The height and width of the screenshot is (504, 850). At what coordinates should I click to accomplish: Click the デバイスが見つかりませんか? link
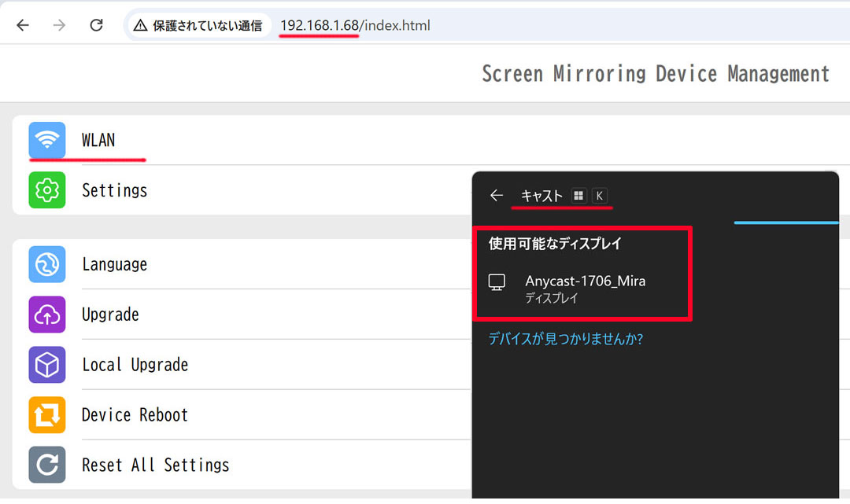(x=565, y=340)
